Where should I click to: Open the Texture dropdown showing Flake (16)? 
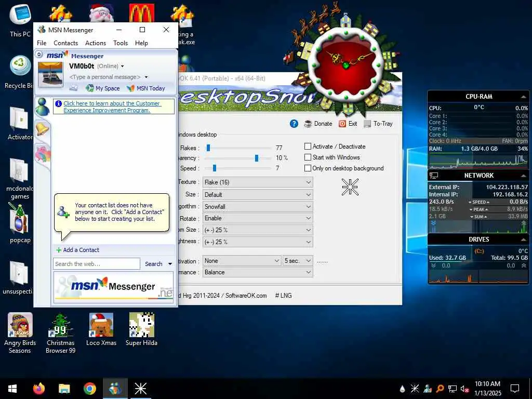pos(258,182)
